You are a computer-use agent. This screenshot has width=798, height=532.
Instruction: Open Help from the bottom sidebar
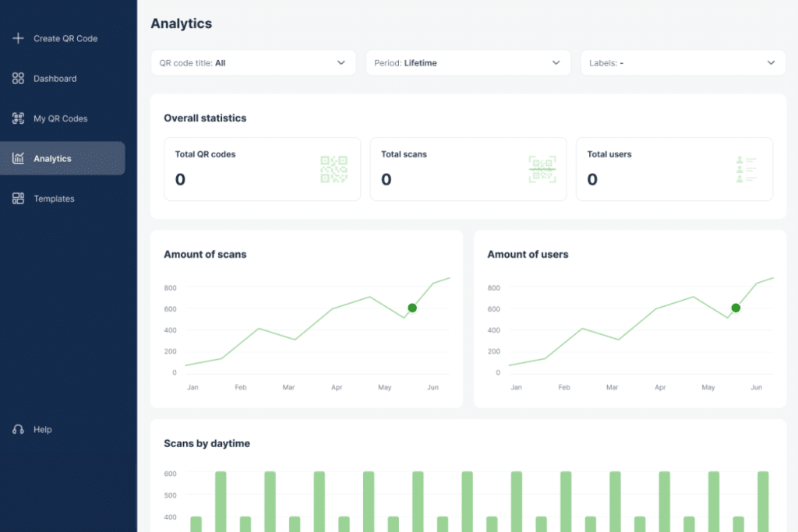point(41,429)
